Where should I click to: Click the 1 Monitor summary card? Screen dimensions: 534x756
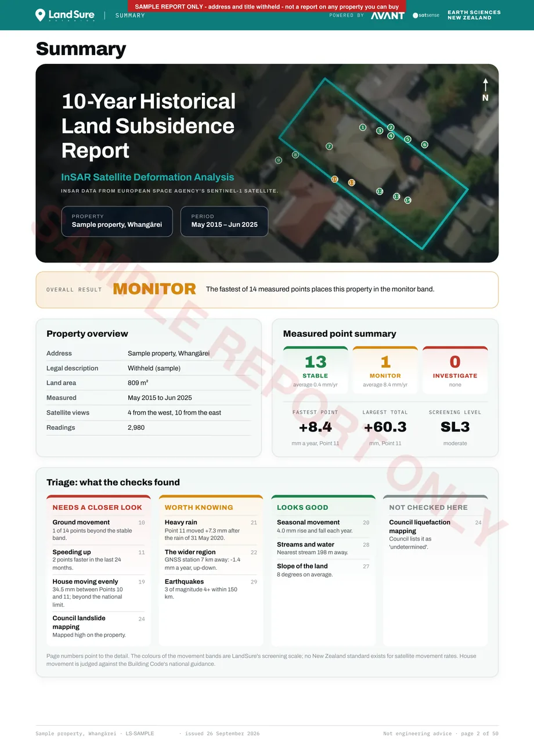pos(385,370)
